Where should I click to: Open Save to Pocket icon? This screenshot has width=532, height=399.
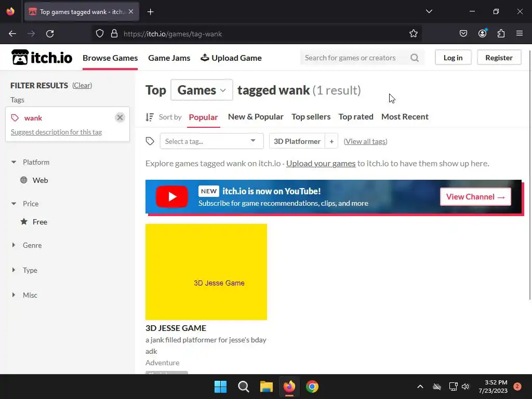click(463, 34)
